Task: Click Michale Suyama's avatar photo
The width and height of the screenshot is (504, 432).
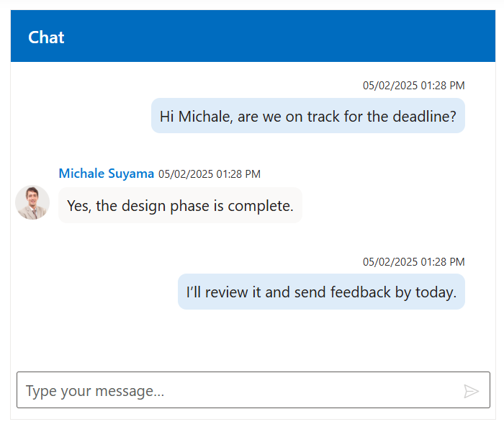Action: pyautogui.click(x=32, y=202)
